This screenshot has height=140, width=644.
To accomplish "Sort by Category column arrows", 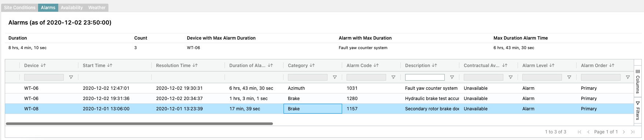I will point(312,66).
